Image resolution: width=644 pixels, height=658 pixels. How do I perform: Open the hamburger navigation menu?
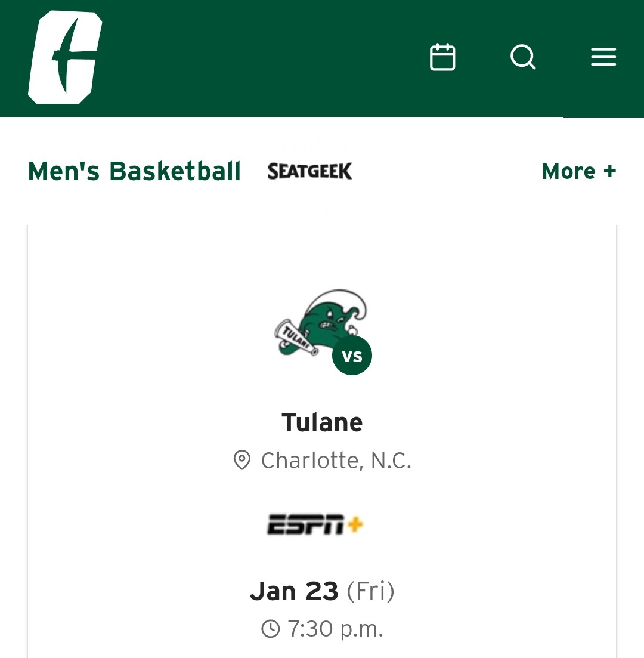click(x=603, y=57)
